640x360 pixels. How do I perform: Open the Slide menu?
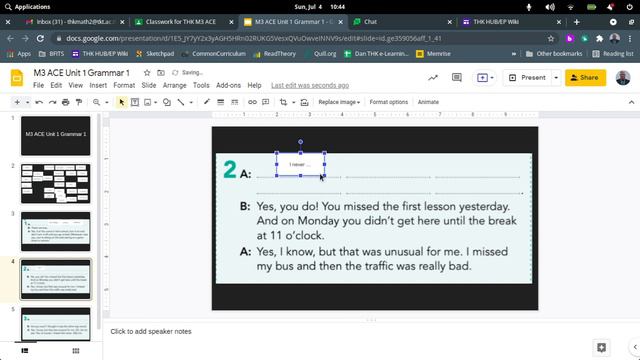(x=149, y=85)
